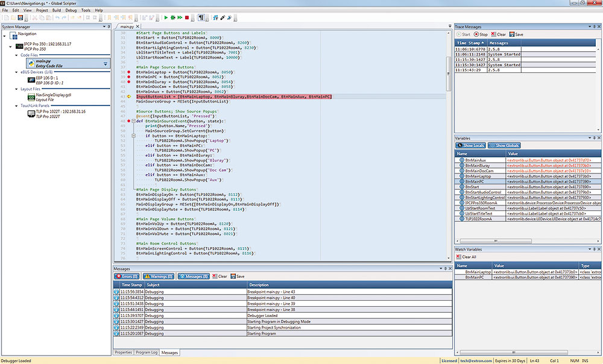603x364 pixels.
Task: Collapse the Code Files section
Action: (16, 55)
